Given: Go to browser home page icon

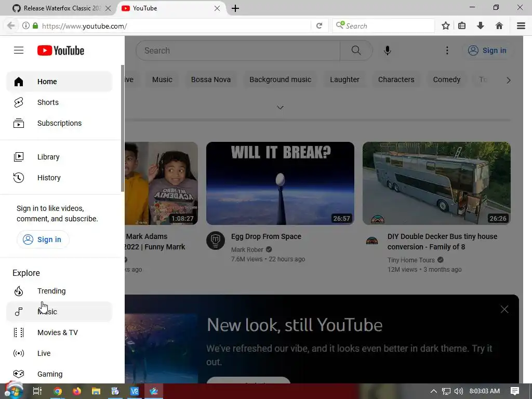Looking at the screenshot, I should [499, 26].
